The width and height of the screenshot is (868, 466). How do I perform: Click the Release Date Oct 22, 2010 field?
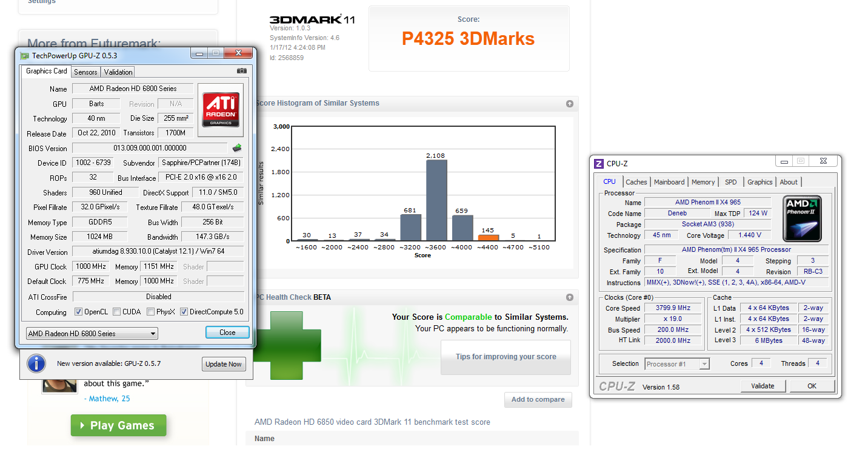click(x=95, y=133)
